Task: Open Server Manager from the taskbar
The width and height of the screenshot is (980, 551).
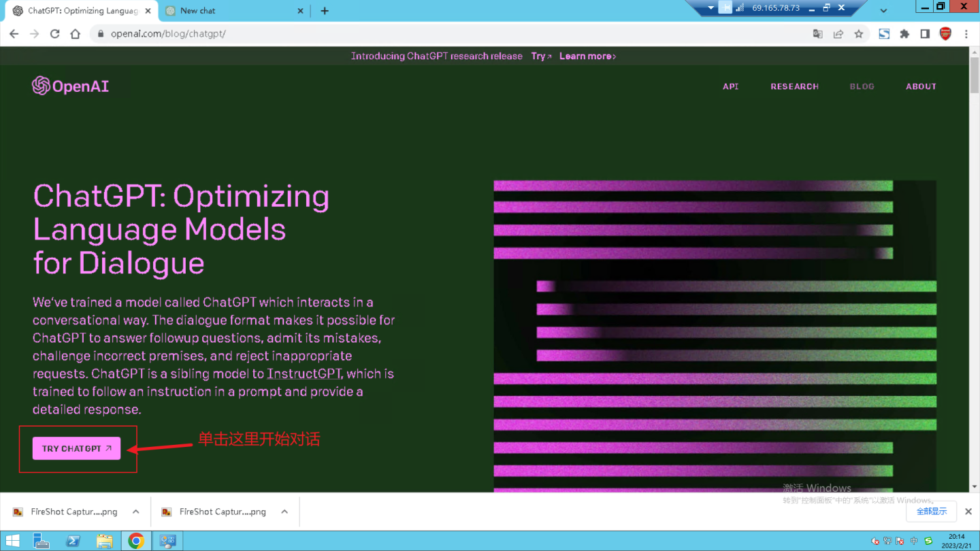Action: click(42, 541)
